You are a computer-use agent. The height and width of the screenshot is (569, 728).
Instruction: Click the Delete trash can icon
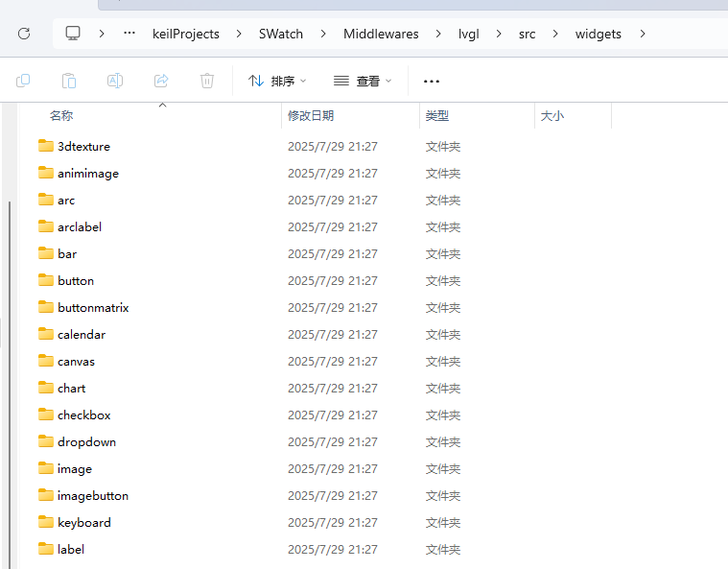click(207, 81)
